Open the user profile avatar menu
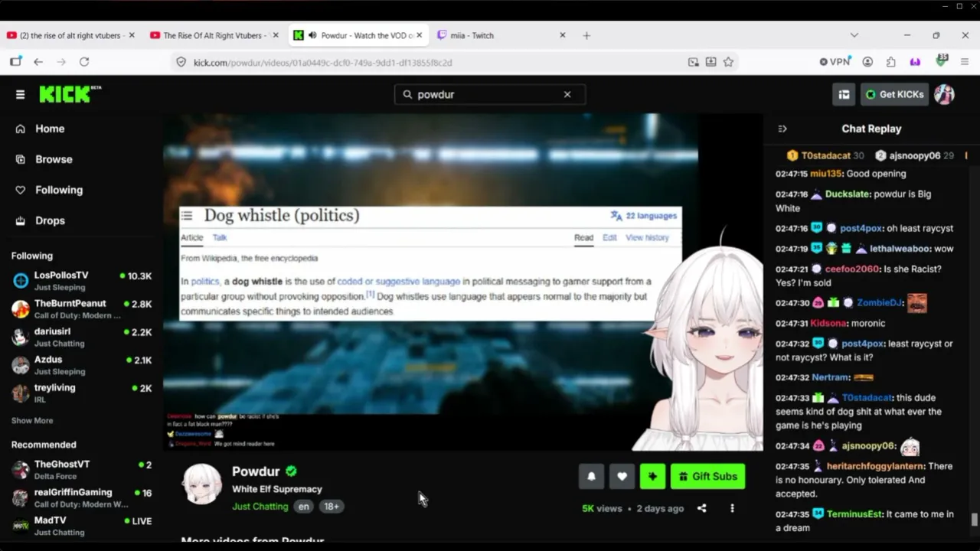Screen dimensions: 980x551 (944, 94)
